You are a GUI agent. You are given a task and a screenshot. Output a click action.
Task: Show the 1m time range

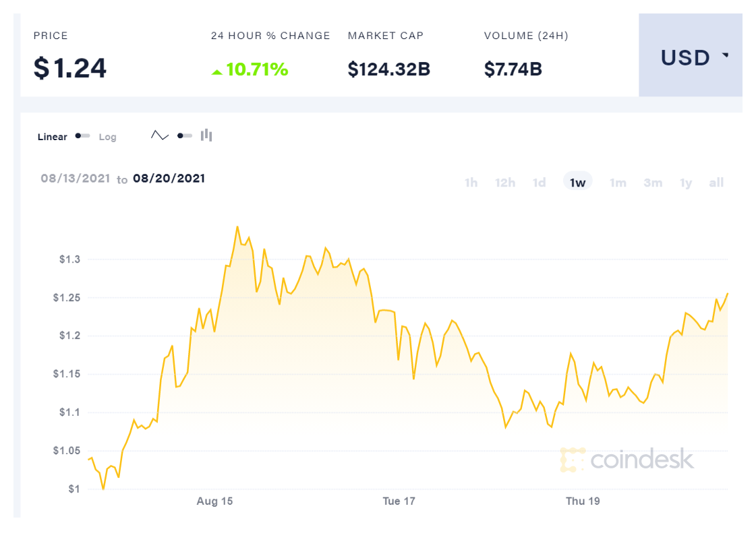click(x=618, y=183)
